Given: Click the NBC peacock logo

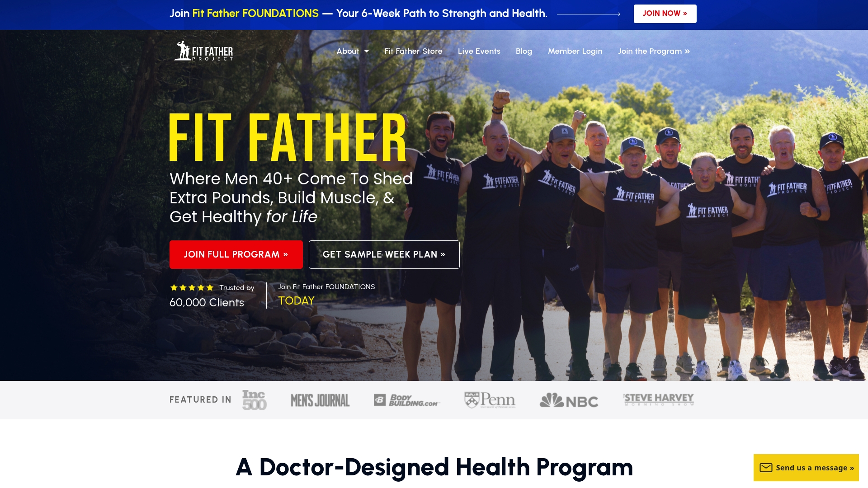Looking at the screenshot, I should tap(569, 400).
